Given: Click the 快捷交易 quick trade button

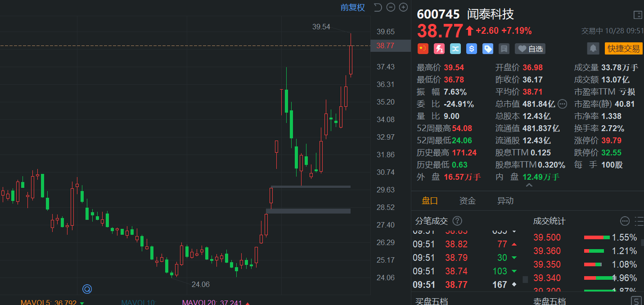Looking at the screenshot, I should [623, 49].
